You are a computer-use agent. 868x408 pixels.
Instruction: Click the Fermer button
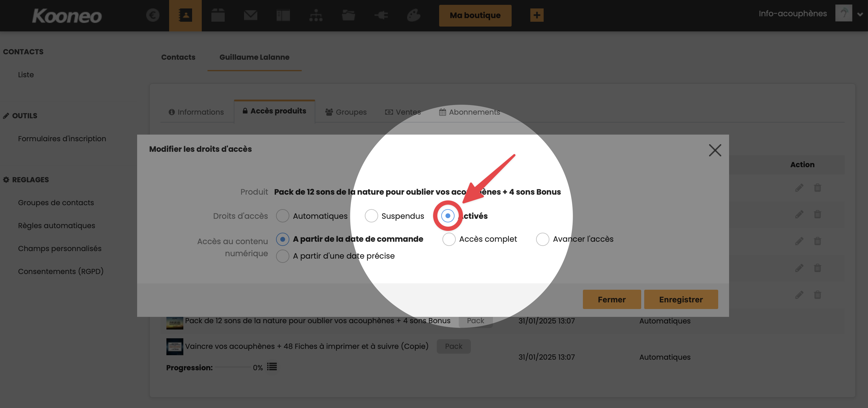click(x=612, y=299)
